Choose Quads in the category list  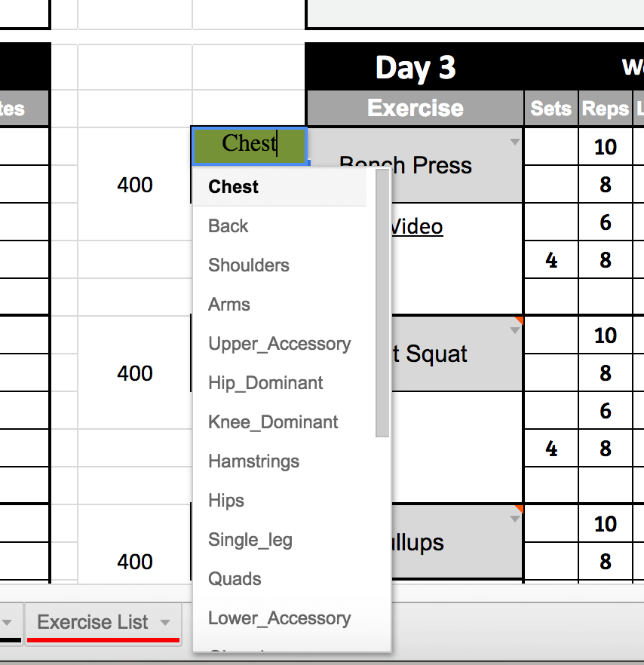click(235, 579)
